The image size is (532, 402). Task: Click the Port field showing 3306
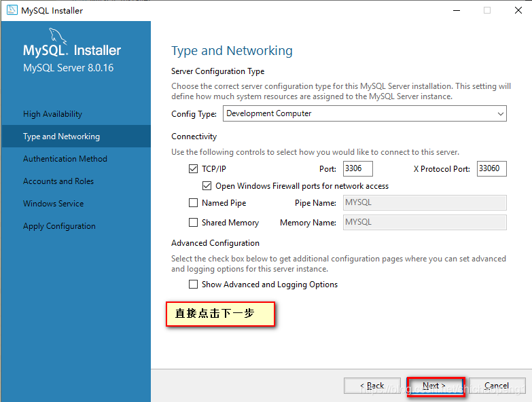[x=358, y=168]
